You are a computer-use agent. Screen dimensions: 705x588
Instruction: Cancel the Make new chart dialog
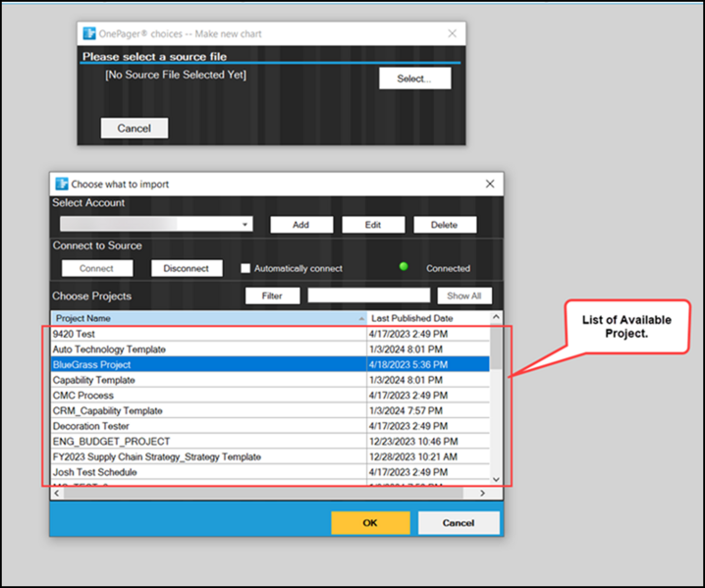click(x=135, y=129)
